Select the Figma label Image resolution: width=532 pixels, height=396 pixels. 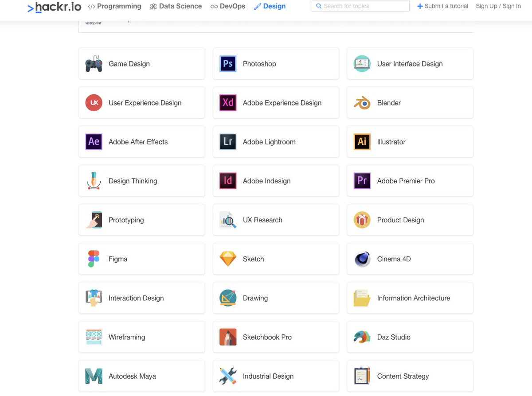coord(118,259)
